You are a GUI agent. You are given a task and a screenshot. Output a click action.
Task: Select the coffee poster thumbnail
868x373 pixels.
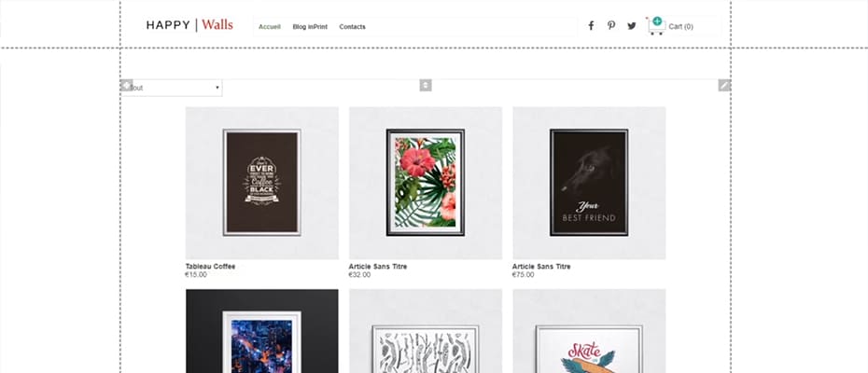(x=262, y=183)
